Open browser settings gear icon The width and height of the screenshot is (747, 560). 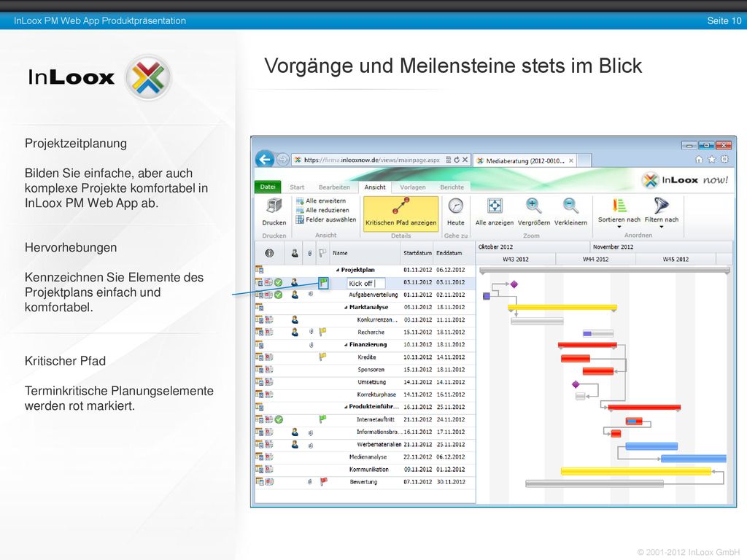coord(724,160)
